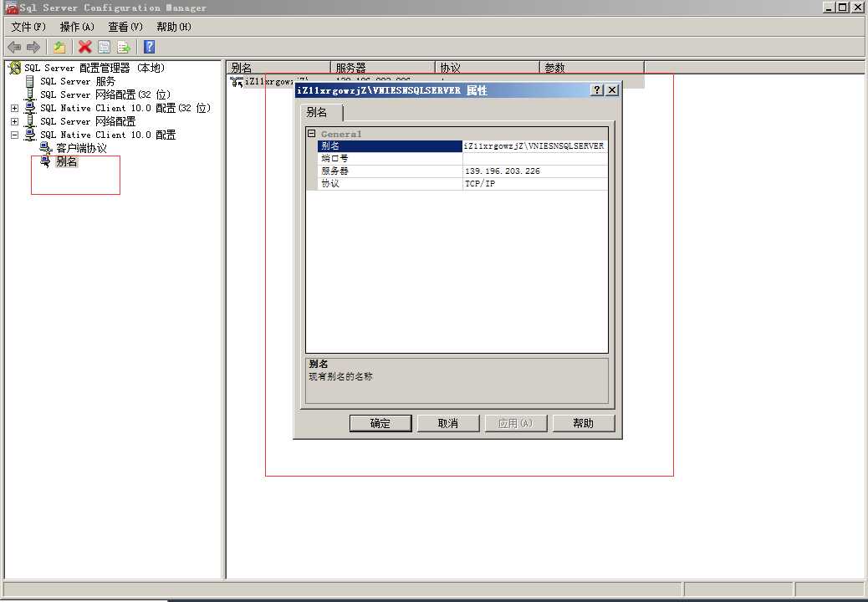This screenshot has width=868, height=602.
Task: Select the 端口号 property label
Action: point(390,158)
